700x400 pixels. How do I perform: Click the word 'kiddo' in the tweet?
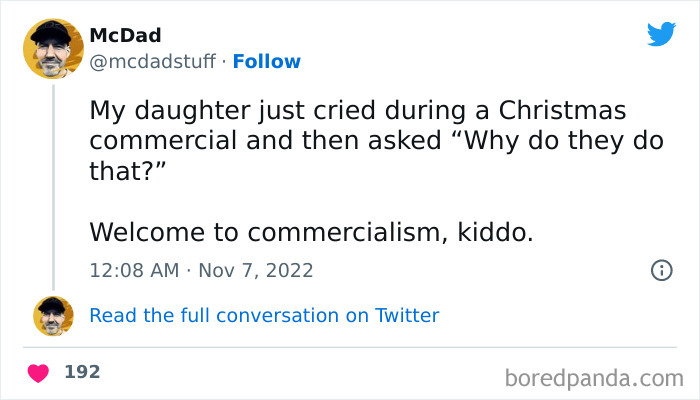coord(493,232)
